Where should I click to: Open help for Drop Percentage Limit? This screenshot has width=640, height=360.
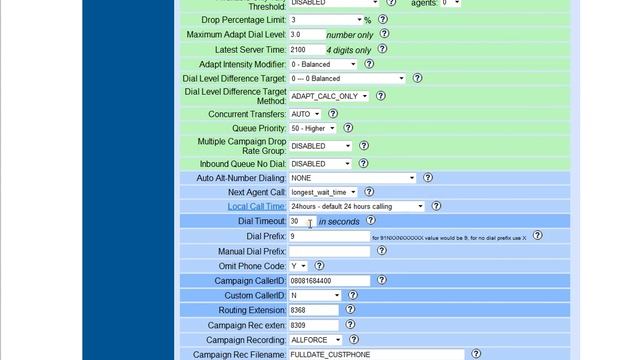click(382, 19)
